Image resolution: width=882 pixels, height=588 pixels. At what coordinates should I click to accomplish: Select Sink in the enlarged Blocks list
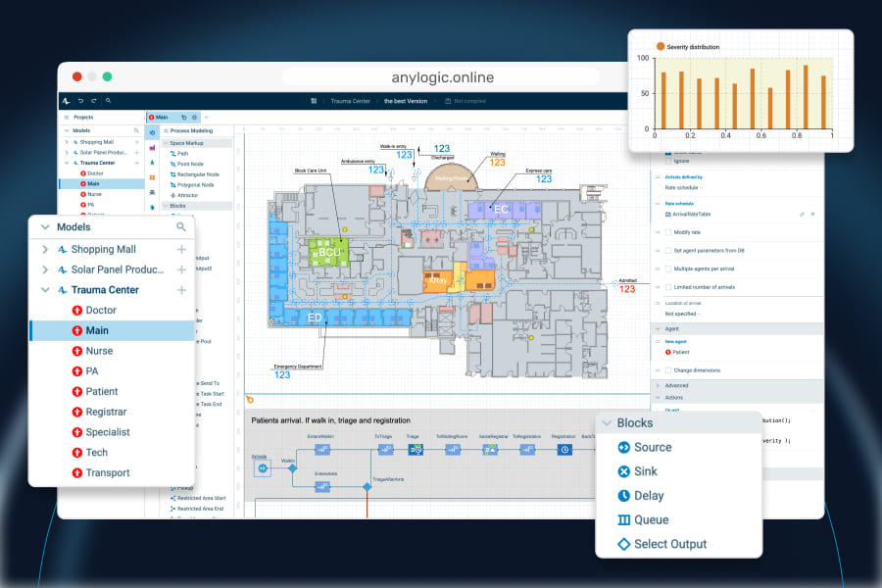[637, 471]
